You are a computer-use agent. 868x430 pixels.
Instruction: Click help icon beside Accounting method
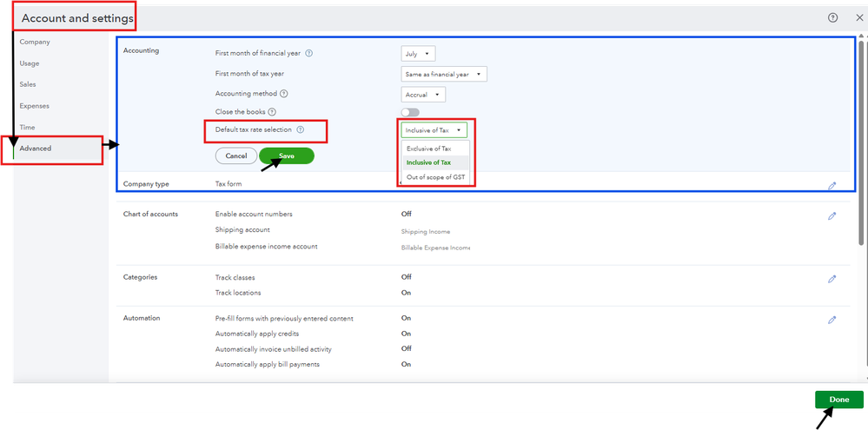[284, 94]
